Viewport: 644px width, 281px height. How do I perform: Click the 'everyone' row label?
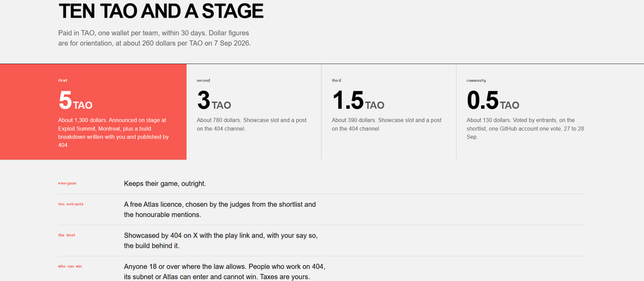(x=67, y=183)
